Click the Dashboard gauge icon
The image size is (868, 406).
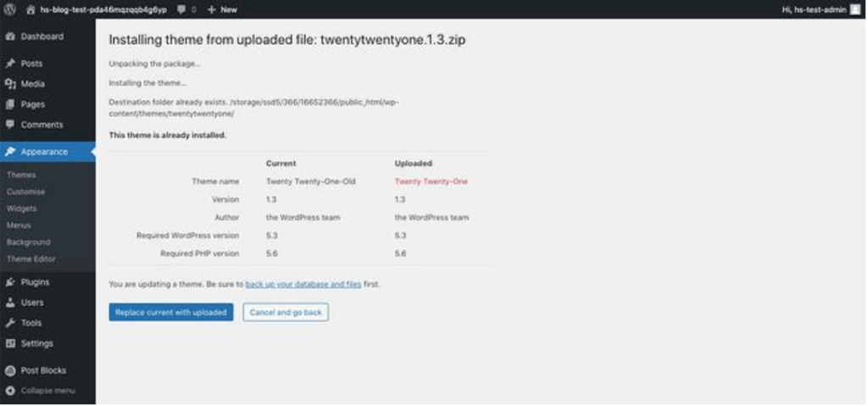(10, 36)
